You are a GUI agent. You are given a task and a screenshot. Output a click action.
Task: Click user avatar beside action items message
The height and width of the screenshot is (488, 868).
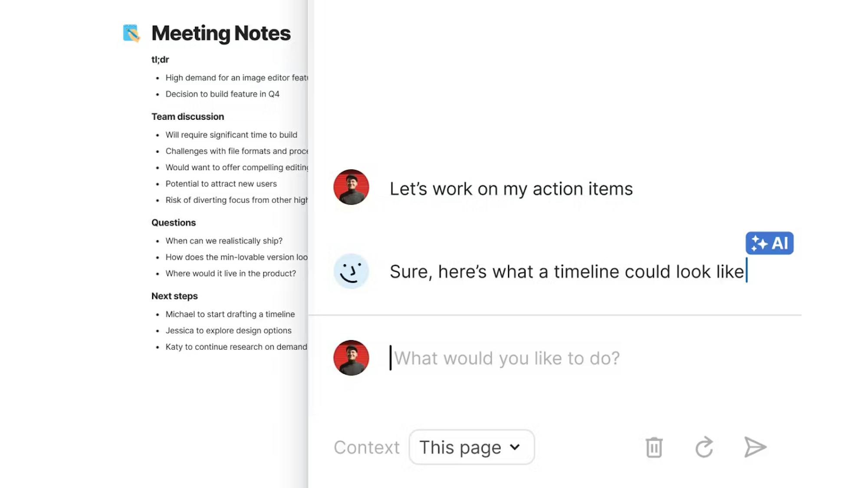click(x=351, y=187)
